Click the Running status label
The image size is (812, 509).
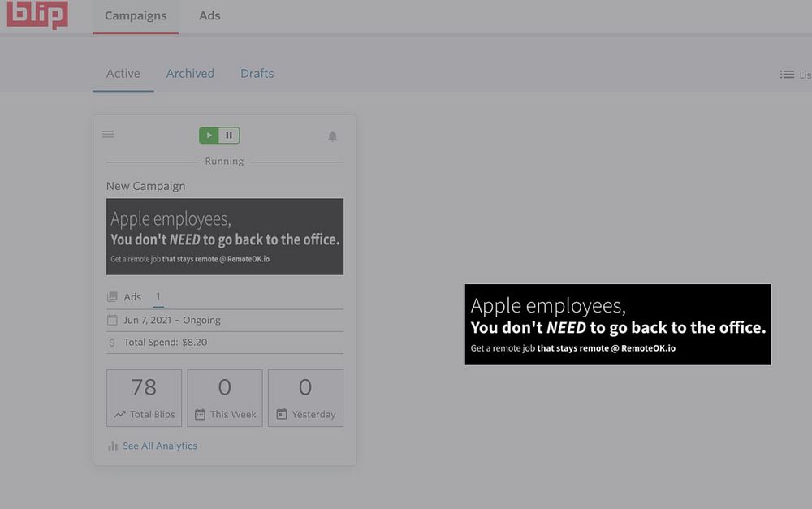[224, 161]
